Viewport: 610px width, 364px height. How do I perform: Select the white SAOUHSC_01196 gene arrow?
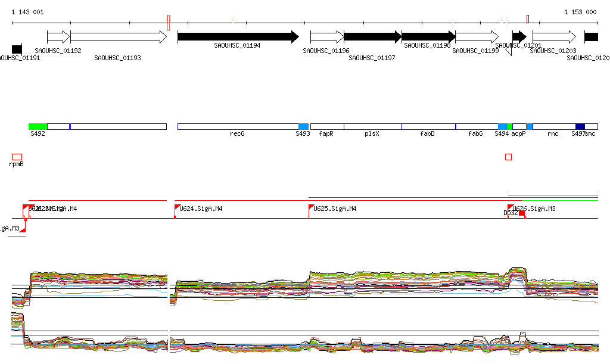[x=326, y=37]
